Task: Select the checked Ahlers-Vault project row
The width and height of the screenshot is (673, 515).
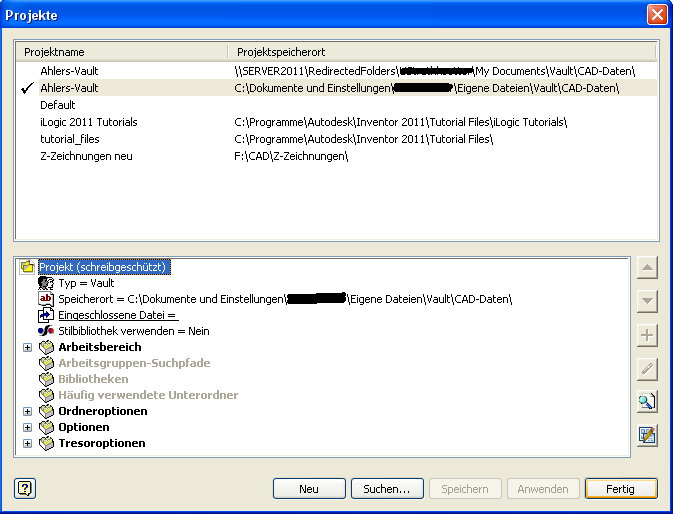Action: point(336,88)
